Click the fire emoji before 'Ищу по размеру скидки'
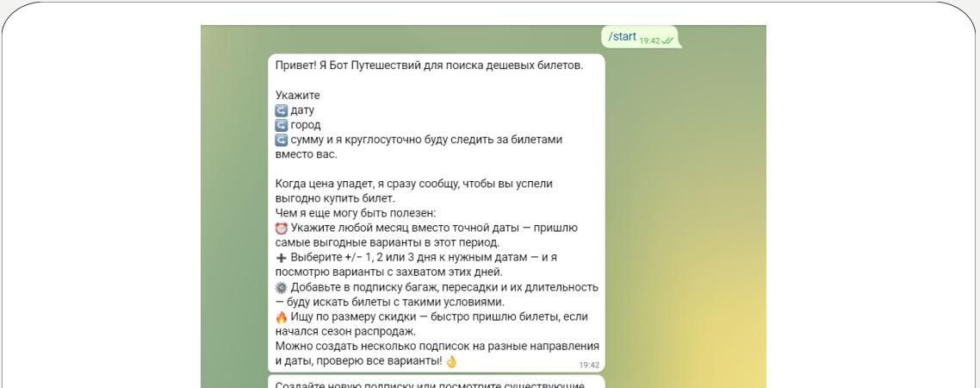Image resolution: width=980 pixels, height=388 pixels. 282,316
